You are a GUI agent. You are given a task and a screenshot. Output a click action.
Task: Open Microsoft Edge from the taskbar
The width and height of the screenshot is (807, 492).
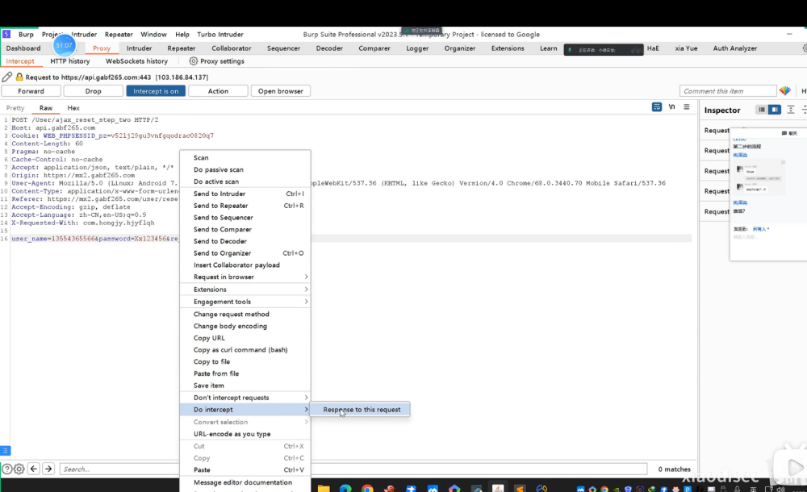coord(345,488)
